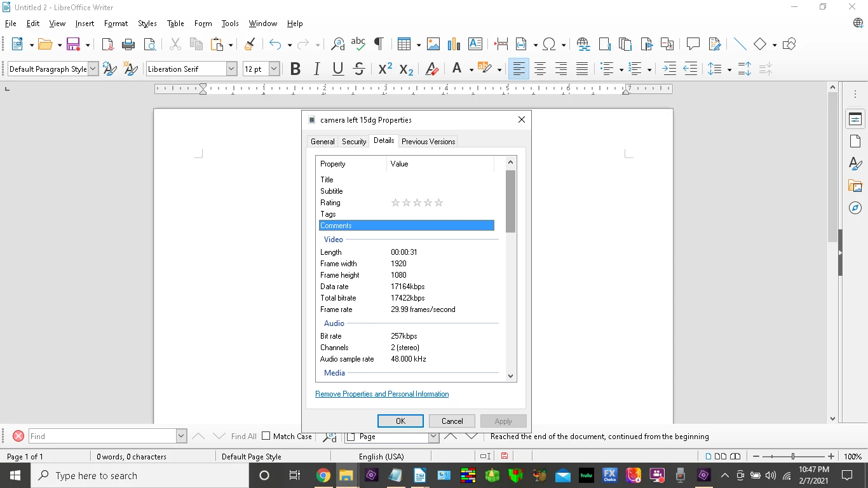Click Remove Properties and Personal Information link
The height and width of the screenshot is (488, 868).
click(382, 394)
